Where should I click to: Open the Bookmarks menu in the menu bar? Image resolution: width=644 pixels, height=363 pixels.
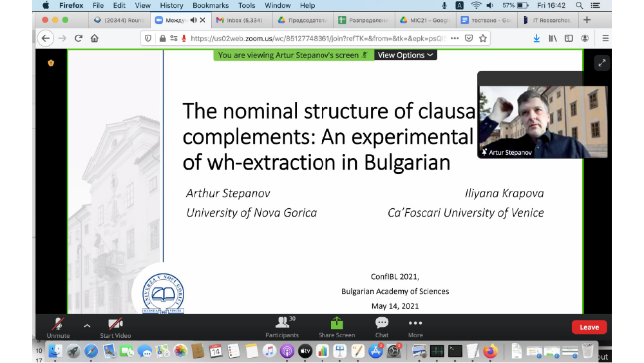(x=210, y=5)
